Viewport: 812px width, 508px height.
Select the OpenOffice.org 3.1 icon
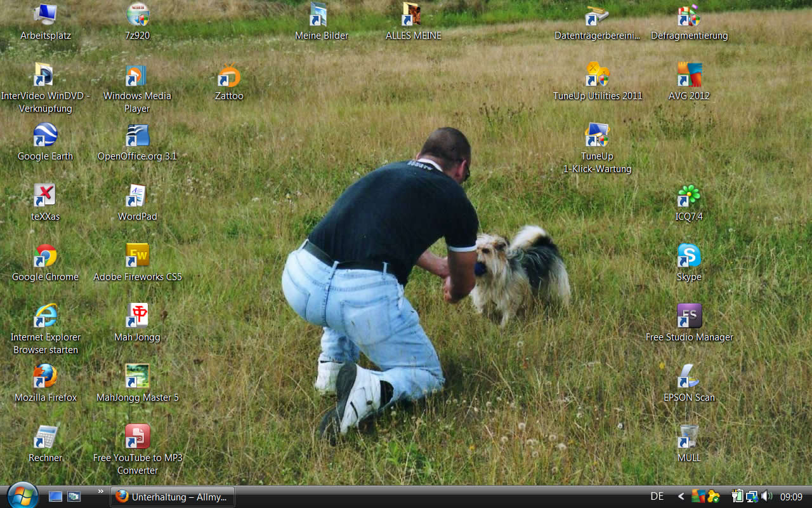[x=138, y=135]
